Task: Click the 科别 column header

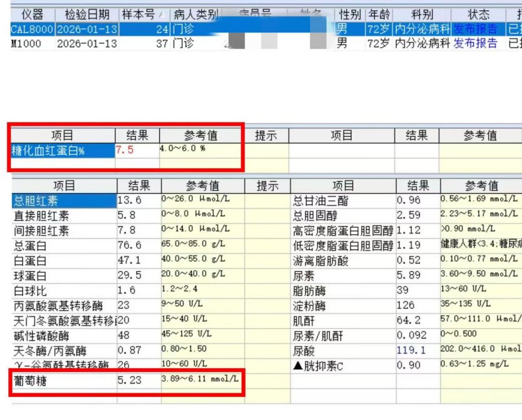Action: pos(421,15)
